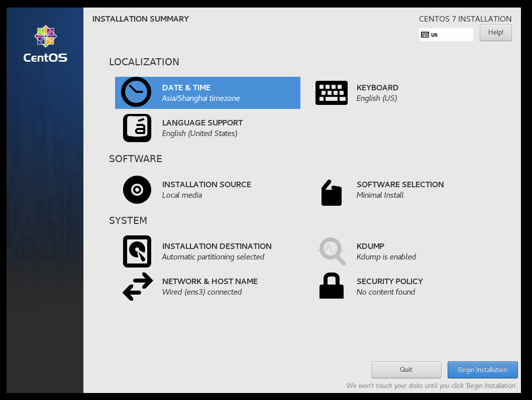Viewport: 532px width, 400px height.
Task: Open the Help! button
Action: click(496, 33)
